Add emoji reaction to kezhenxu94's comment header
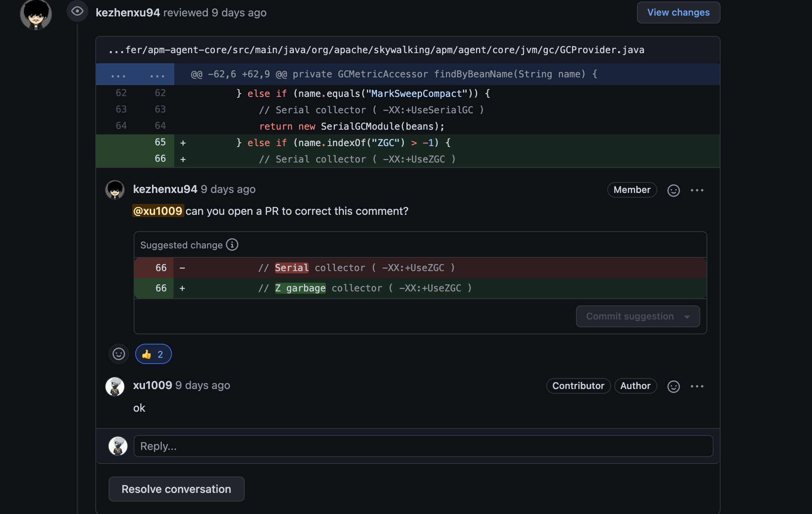The image size is (812, 514). point(673,190)
